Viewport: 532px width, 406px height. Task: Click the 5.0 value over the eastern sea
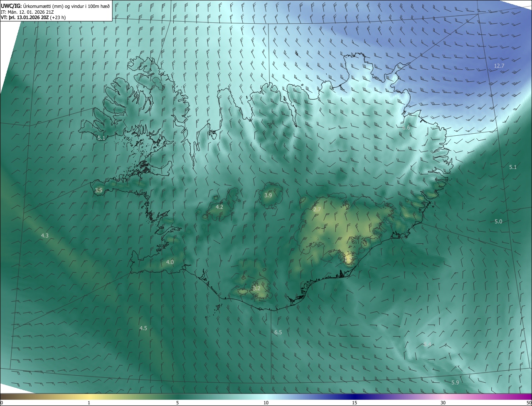click(498, 222)
